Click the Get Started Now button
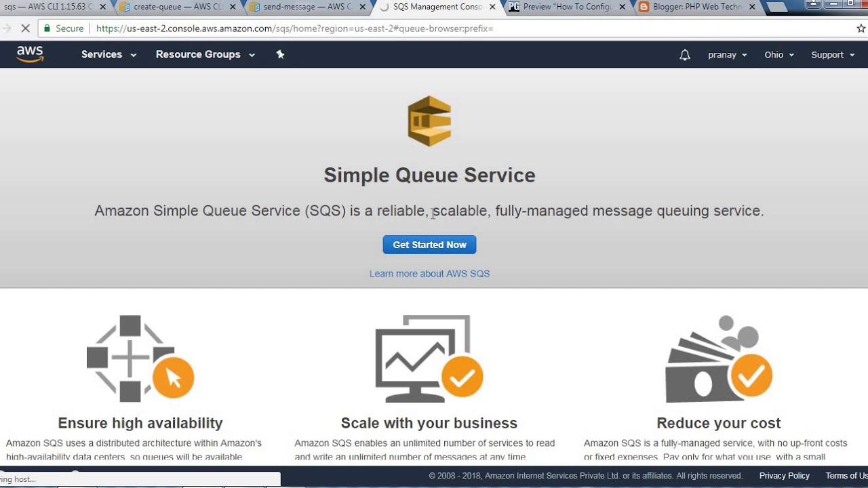 (429, 245)
